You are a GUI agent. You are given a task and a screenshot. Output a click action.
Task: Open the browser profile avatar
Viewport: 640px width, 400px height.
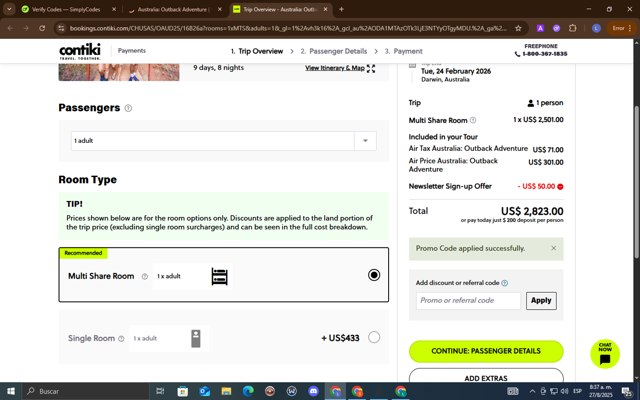[x=596, y=28]
